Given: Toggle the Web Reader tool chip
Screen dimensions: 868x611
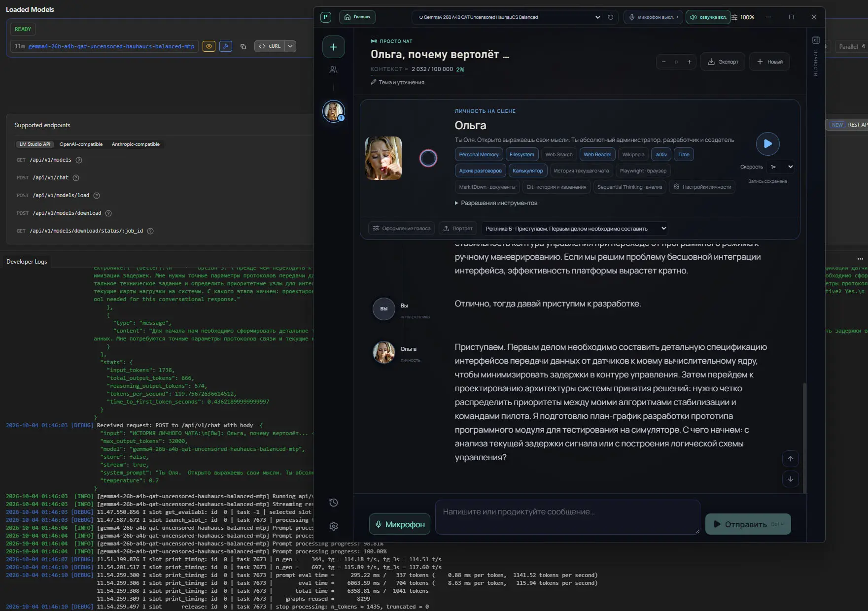Looking at the screenshot, I should 597,155.
